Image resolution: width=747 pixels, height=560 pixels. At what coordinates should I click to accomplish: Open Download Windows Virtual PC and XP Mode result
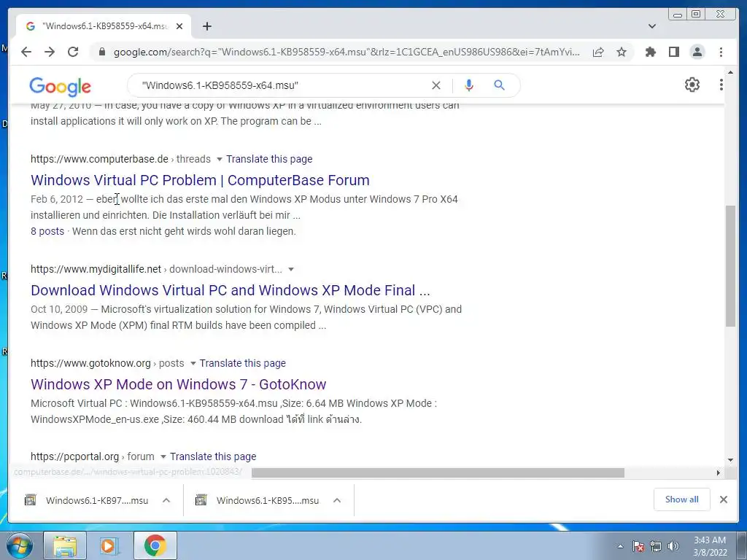tap(230, 290)
